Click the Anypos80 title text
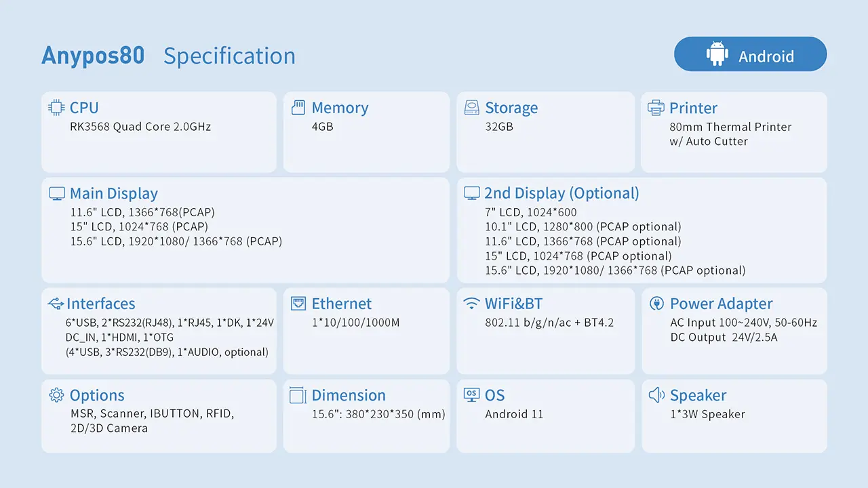 [x=93, y=56]
